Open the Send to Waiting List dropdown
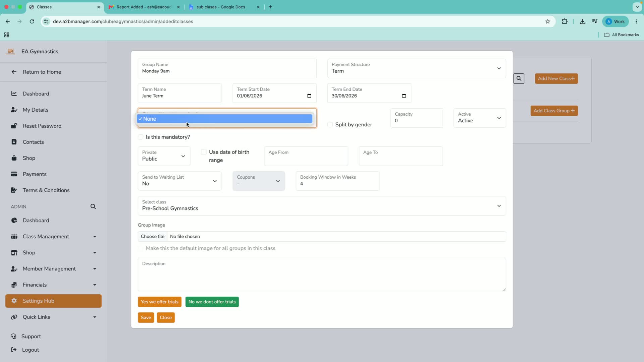This screenshot has height=362, width=644. [x=180, y=181]
